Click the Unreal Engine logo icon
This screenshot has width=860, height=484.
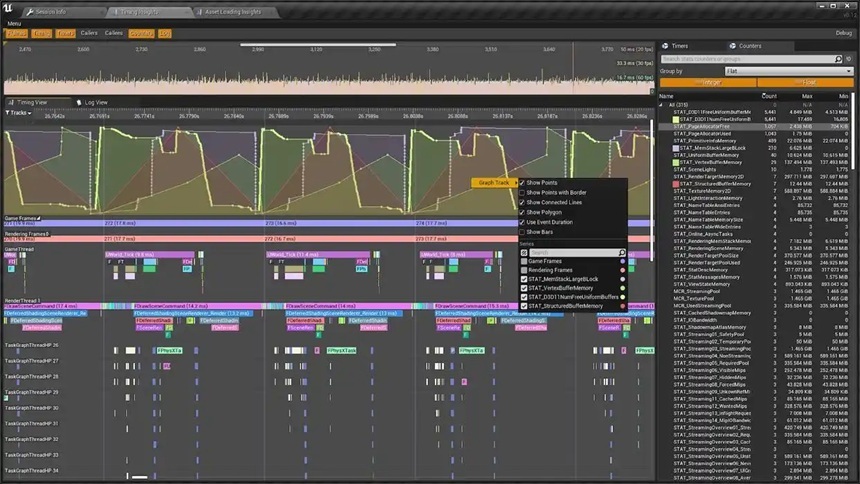pyautogui.click(x=7, y=8)
